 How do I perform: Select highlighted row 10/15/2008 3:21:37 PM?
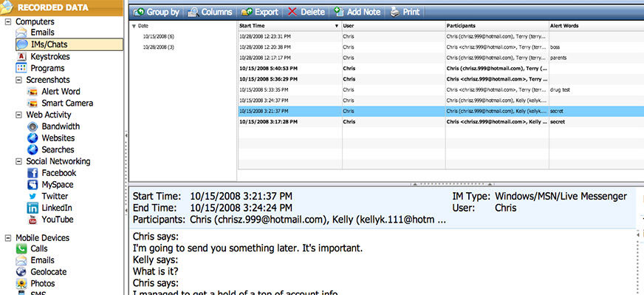pyautogui.click(x=441, y=111)
